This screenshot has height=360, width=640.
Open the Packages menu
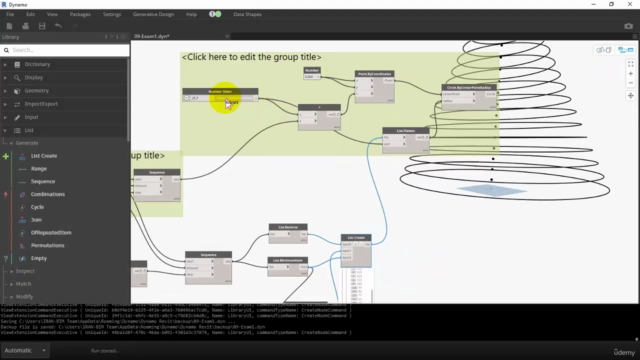pyautogui.click(x=80, y=14)
